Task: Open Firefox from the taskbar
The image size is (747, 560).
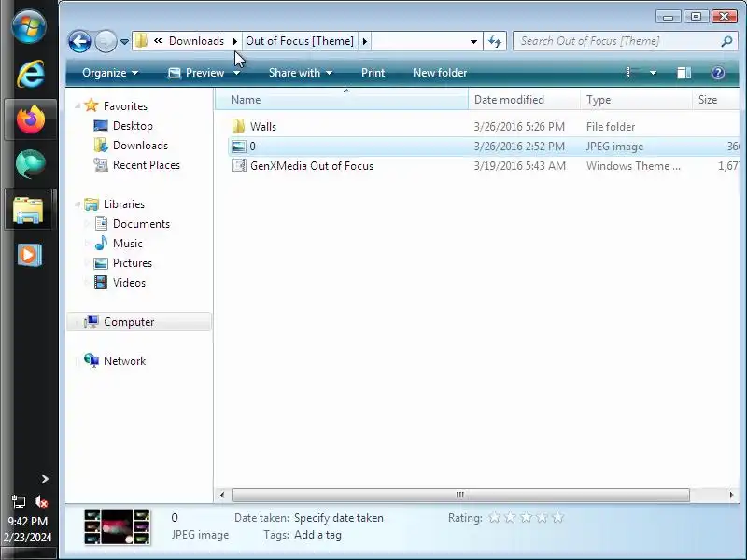Action: pos(31,119)
